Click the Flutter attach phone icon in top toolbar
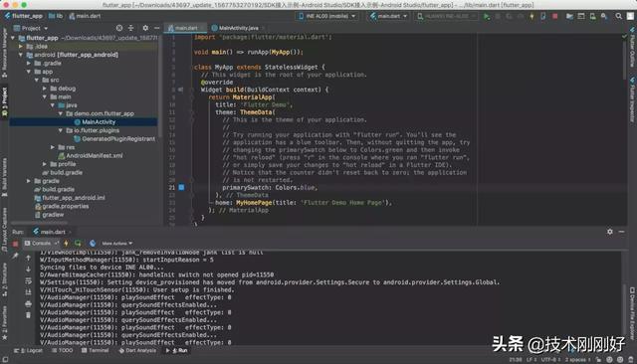 (543, 16)
